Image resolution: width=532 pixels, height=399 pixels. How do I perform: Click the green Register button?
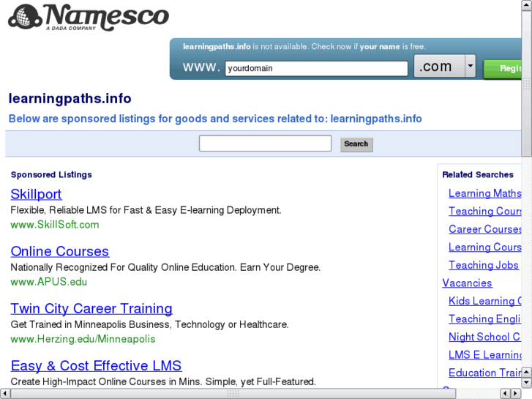coord(503,69)
